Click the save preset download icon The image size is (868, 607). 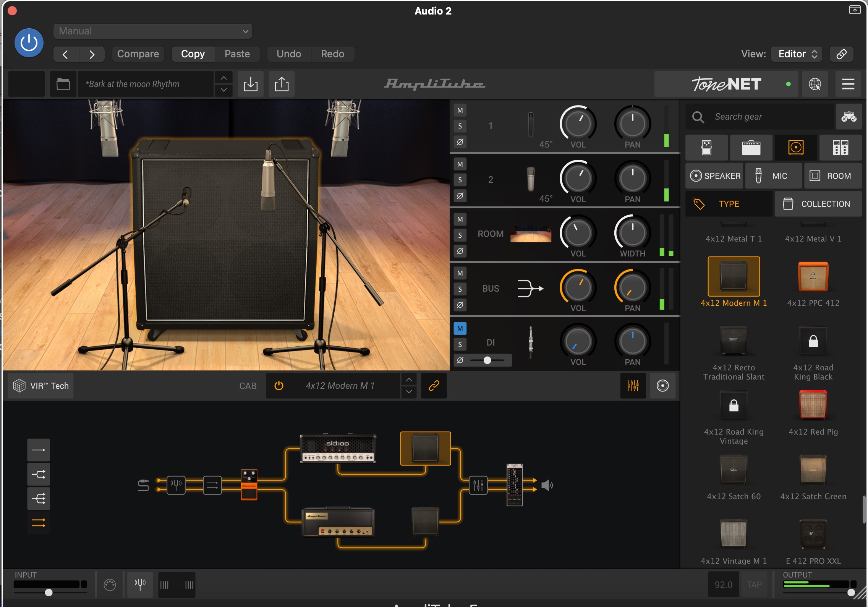point(251,84)
